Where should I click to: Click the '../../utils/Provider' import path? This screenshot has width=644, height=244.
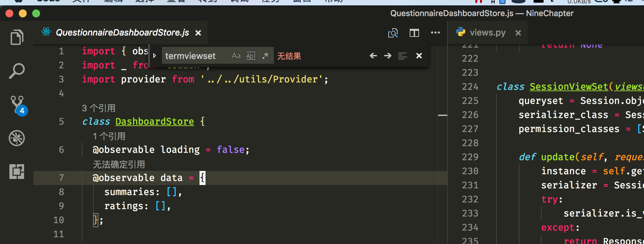point(262,79)
